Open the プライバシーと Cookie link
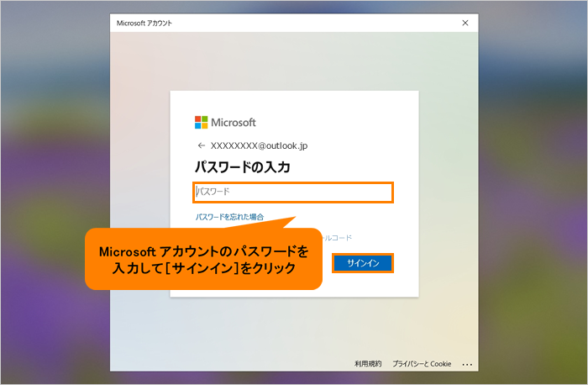 pos(422,364)
